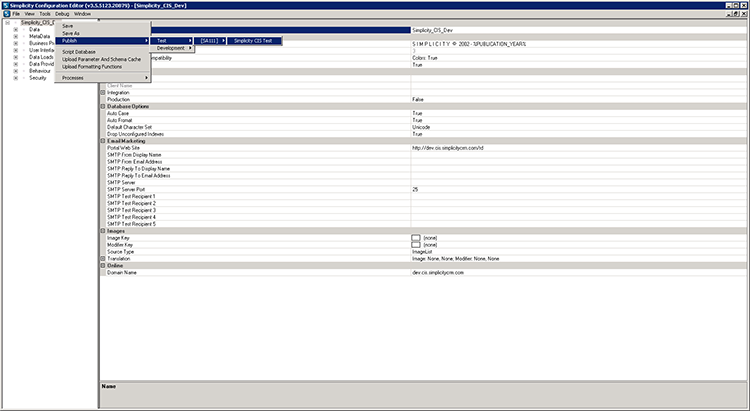The width and height of the screenshot is (750, 411).
Task: Choose Upload Formatting Functions
Action: coord(103,67)
